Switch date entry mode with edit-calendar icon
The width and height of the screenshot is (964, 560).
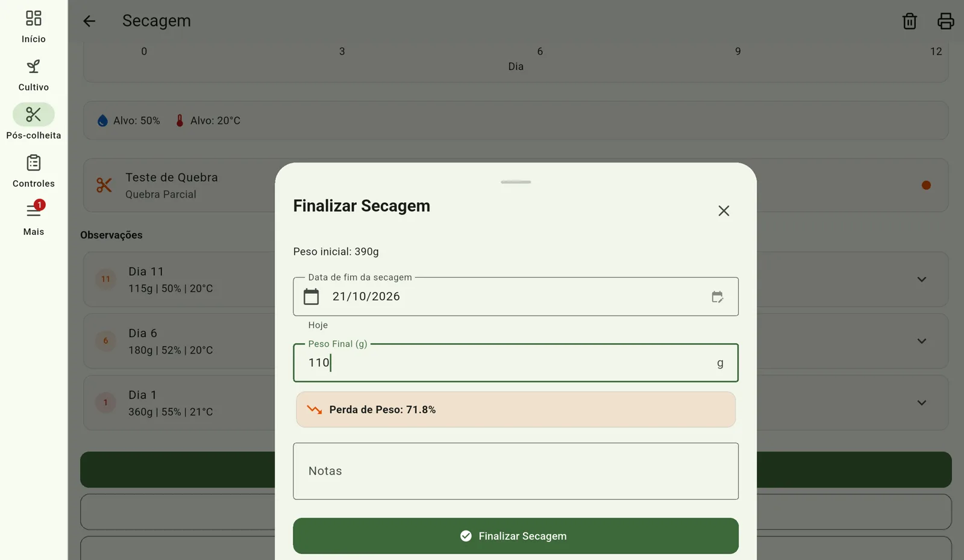pos(717,297)
